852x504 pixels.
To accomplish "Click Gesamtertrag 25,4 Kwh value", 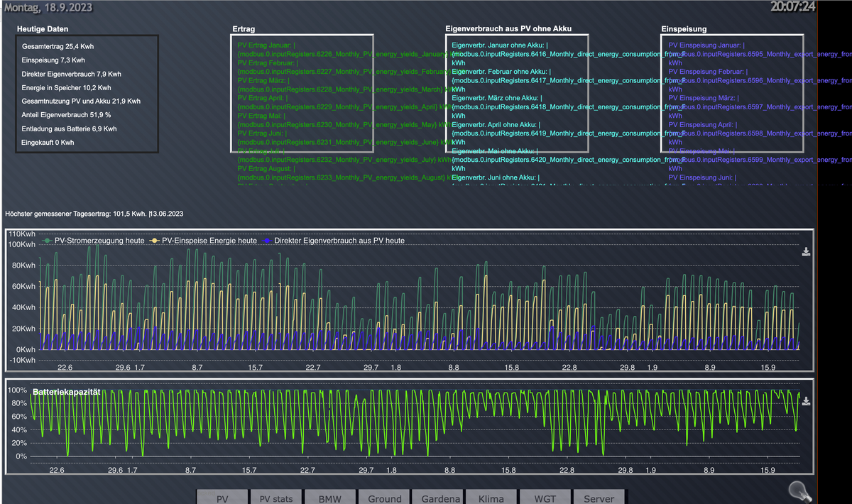I will click(x=58, y=46).
